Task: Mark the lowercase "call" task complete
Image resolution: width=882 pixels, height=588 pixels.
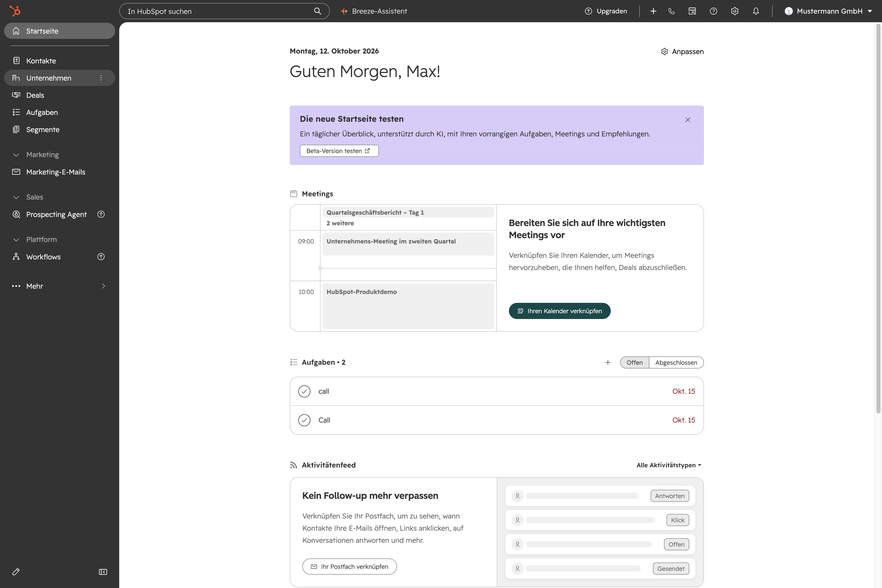Action: [x=304, y=391]
